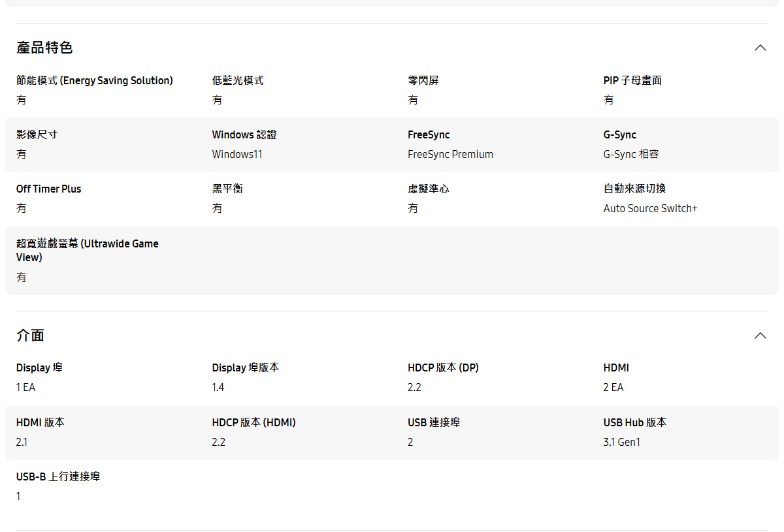Click the FreeSync Premium value text
Image resolution: width=784 pixels, height=532 pixels.
click(x=450, y=154)
